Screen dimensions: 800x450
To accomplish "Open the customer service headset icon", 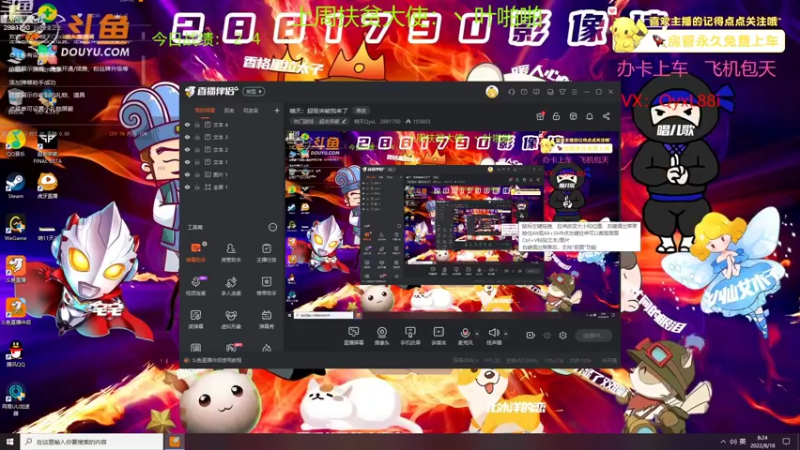I will [x=512, y=92].
